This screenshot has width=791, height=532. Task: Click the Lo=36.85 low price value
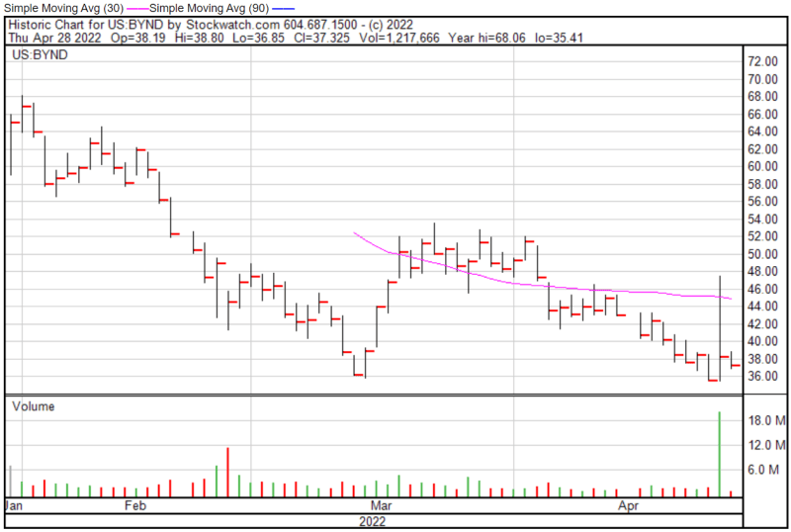pos(258,38)
